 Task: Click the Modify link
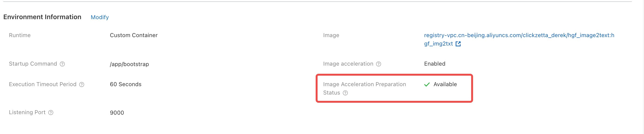point(100,17)
